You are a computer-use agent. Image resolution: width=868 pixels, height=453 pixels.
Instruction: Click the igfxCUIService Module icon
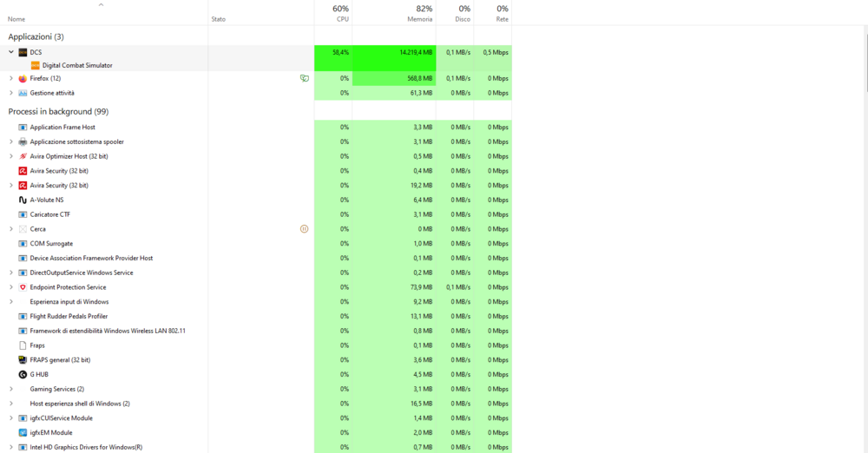click(23, 418)
